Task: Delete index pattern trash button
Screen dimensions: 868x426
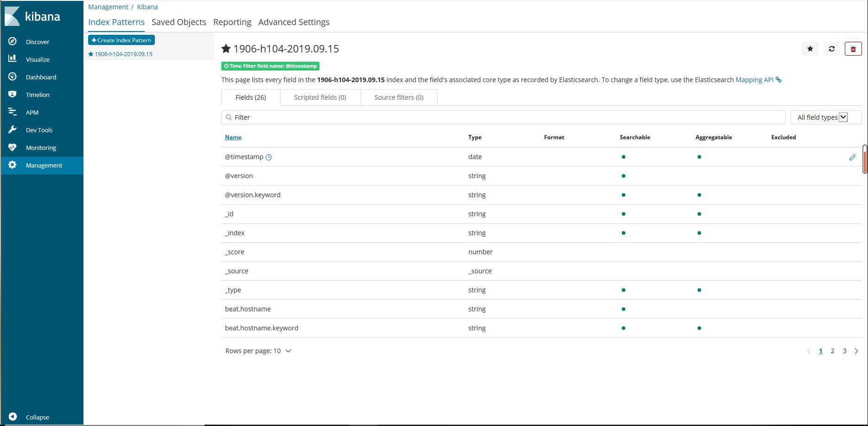Action: 853,49
